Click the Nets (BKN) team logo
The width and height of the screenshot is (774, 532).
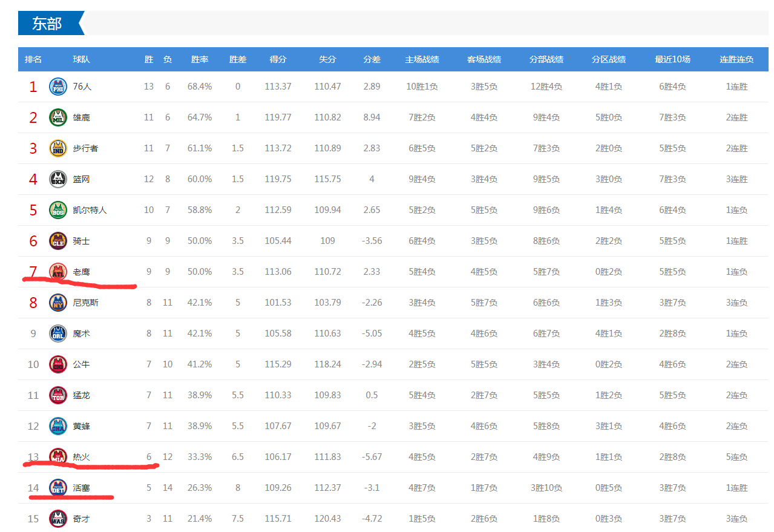pos(58,179)
